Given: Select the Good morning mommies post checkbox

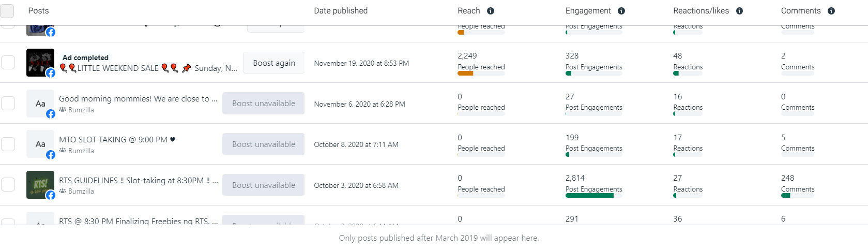Looking at the screenshot, I should (8, 103).
